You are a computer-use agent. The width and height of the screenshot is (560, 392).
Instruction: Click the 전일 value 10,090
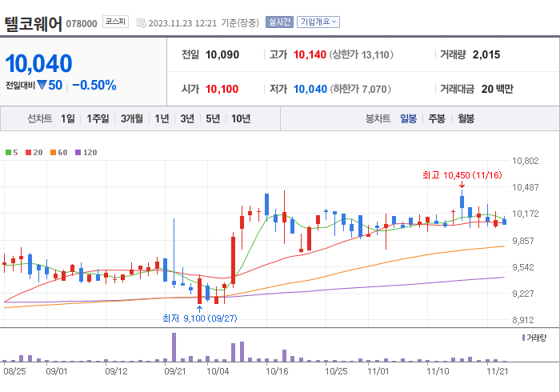click(222, 54)
